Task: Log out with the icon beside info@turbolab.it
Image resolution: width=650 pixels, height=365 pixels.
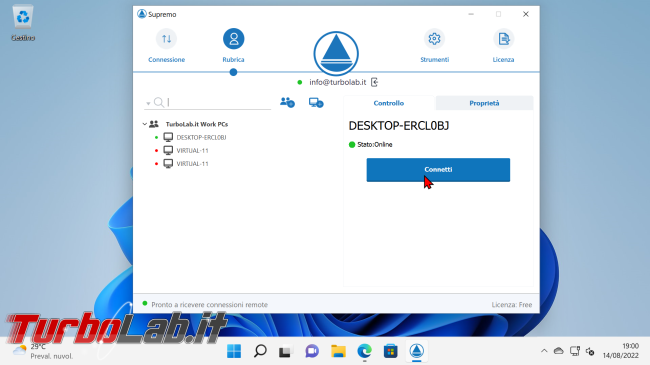Action: coord(374,82)
